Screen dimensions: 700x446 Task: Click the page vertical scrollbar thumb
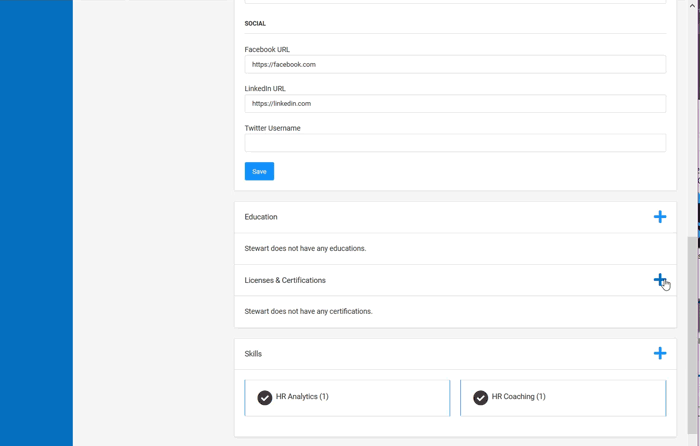(692, 335)
